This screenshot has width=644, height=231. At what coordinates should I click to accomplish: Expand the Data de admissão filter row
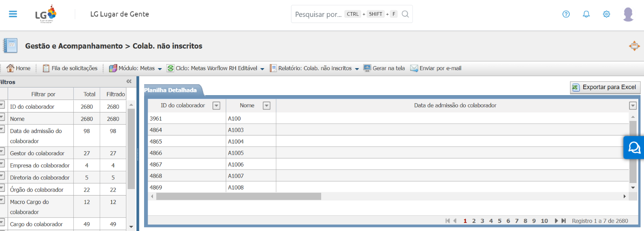click(2, 129)
